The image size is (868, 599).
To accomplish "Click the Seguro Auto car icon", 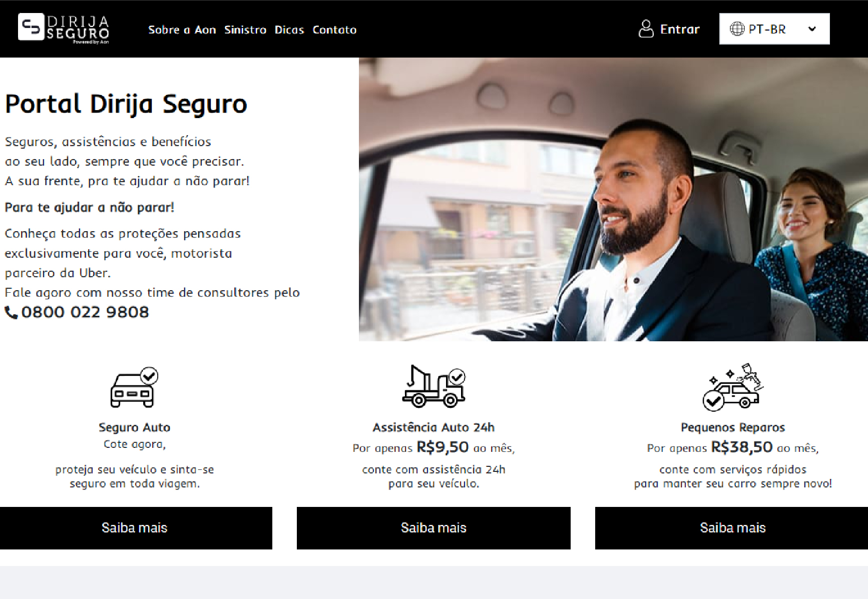I will [134, 387].
